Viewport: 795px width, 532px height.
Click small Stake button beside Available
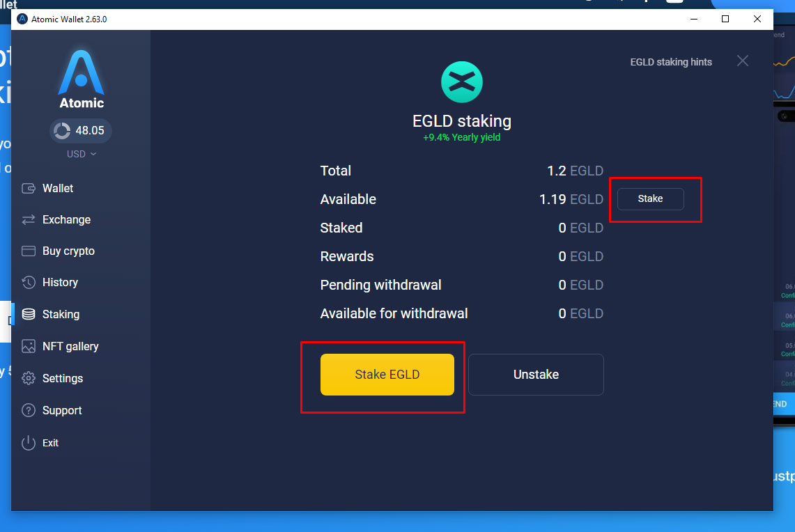[x=650, y=199]
